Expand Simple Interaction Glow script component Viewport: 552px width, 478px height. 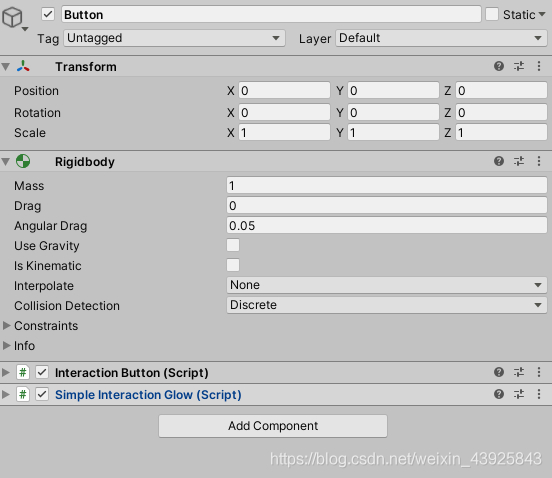click(6, 395)
